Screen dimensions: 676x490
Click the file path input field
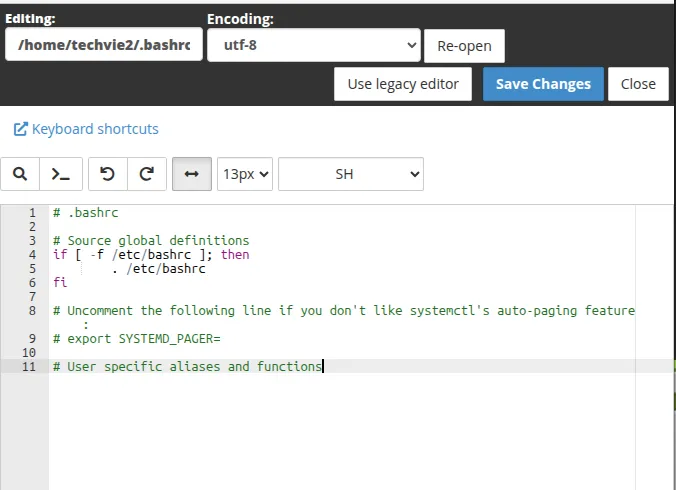pos(104,45)
